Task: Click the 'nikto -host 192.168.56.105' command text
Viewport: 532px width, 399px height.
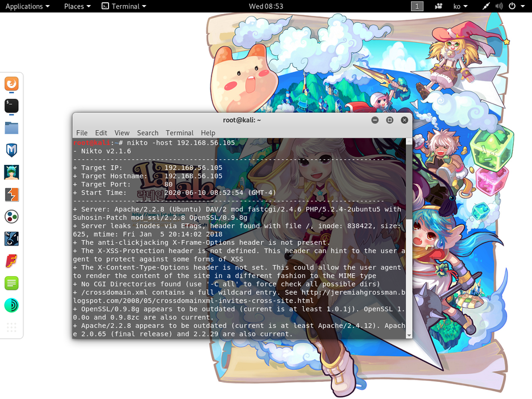Action: (181, 143)
